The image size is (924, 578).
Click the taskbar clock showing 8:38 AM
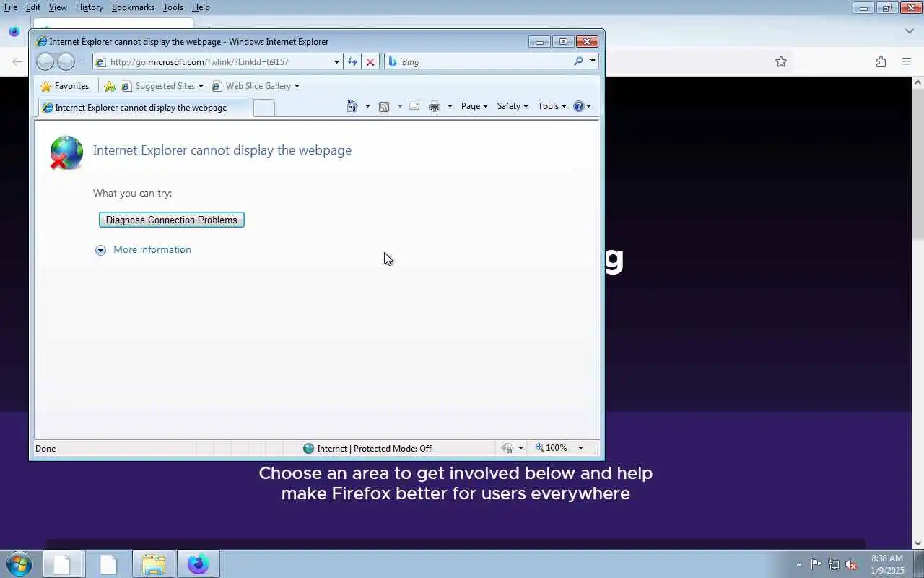tap(887, 564)
